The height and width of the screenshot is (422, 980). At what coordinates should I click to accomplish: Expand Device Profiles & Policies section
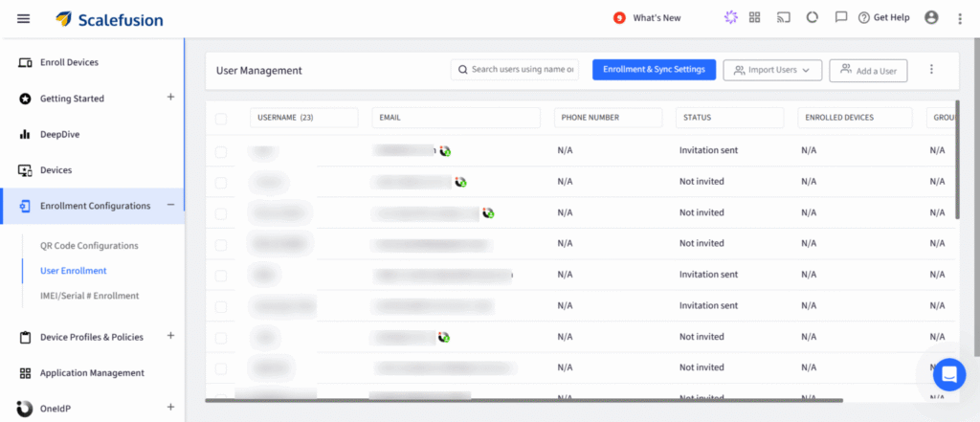170,336
